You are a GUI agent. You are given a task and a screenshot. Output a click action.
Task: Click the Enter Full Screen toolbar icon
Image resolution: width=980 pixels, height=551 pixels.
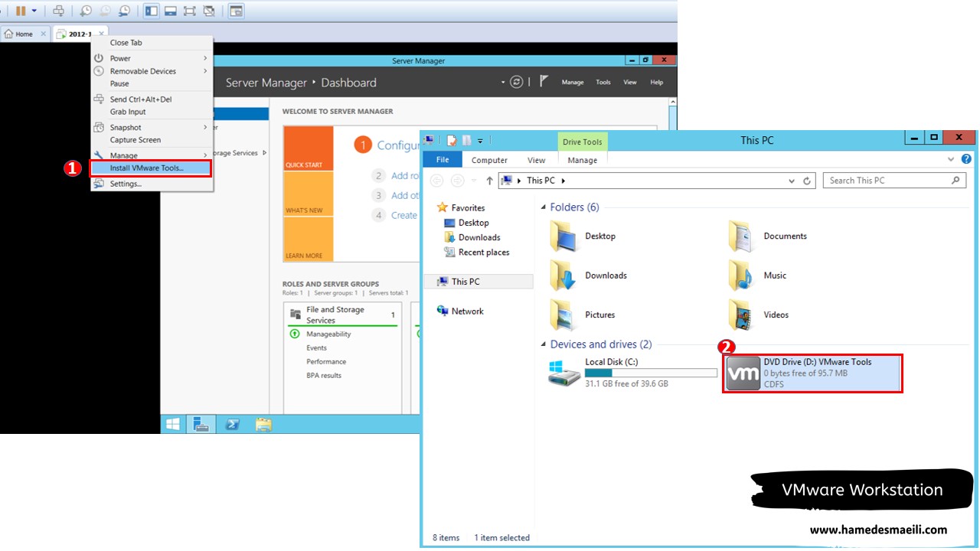tap(190, 11)
